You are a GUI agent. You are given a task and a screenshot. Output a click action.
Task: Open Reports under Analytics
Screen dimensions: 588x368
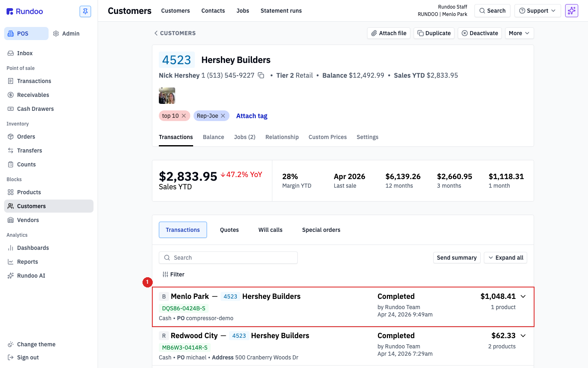tap(49, 262)
